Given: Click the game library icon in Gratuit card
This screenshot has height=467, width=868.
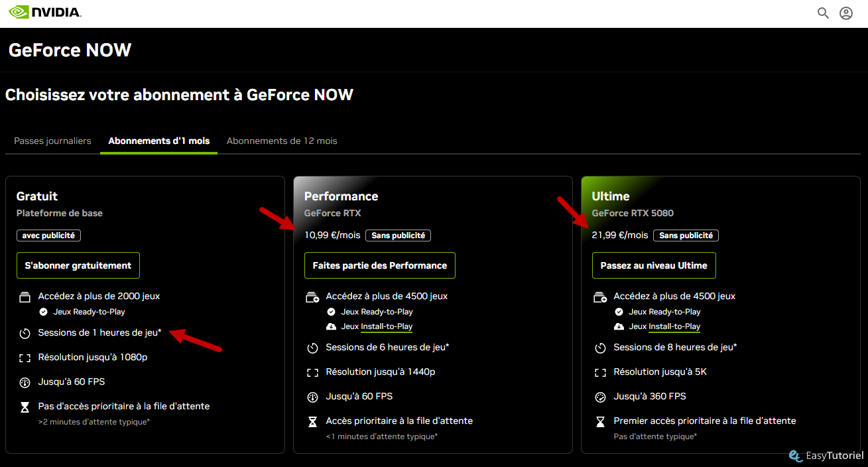Looking at the screenshot, I should click(25, 297).
